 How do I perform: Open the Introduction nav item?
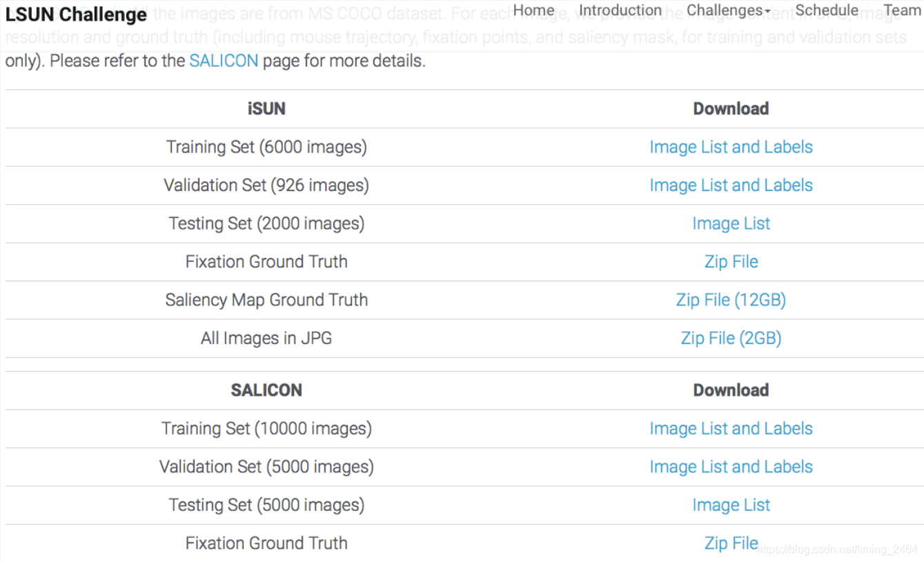[x=620, y=10]
